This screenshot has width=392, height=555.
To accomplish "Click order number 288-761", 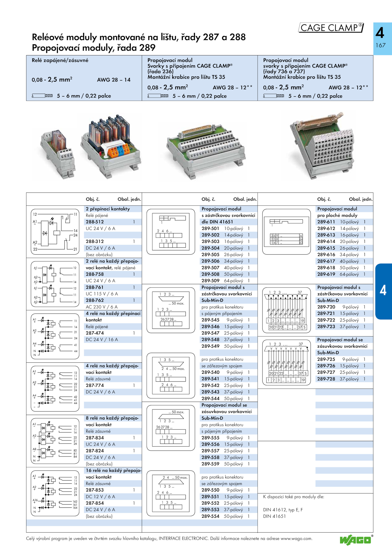I will [95, 287].
